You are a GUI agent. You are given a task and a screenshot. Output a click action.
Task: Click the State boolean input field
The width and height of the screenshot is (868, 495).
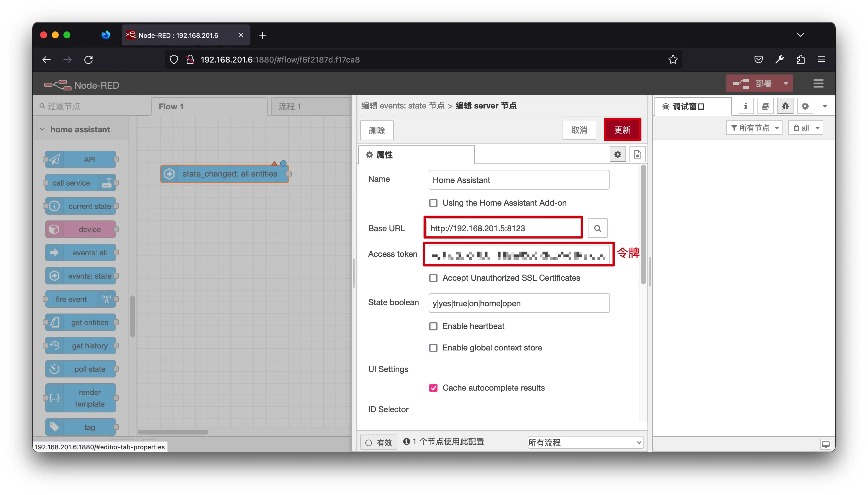point(519,303)
